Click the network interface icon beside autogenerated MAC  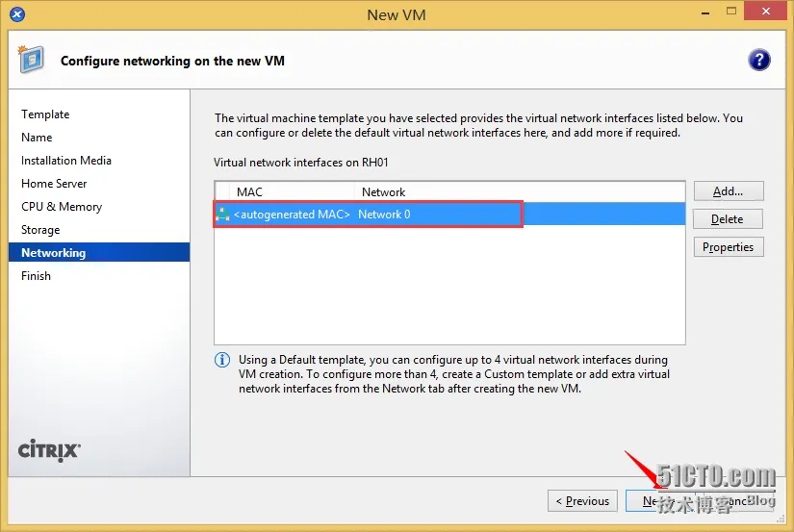pos(223,215)
